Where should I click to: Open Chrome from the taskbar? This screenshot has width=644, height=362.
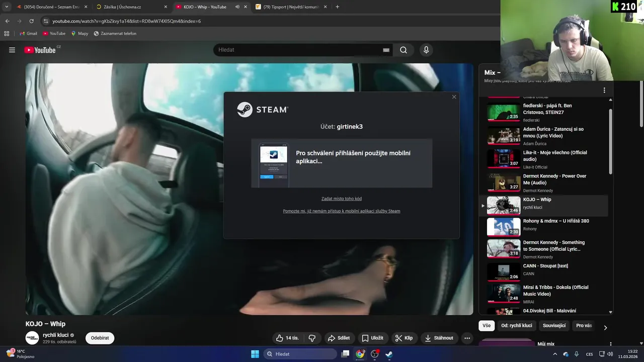click(x=360, y=354)
